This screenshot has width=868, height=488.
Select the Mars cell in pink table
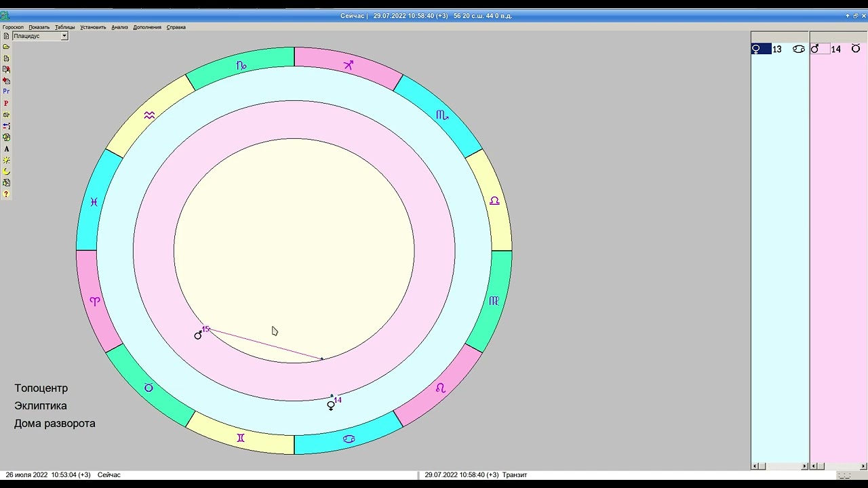click(x=820, y=49)
